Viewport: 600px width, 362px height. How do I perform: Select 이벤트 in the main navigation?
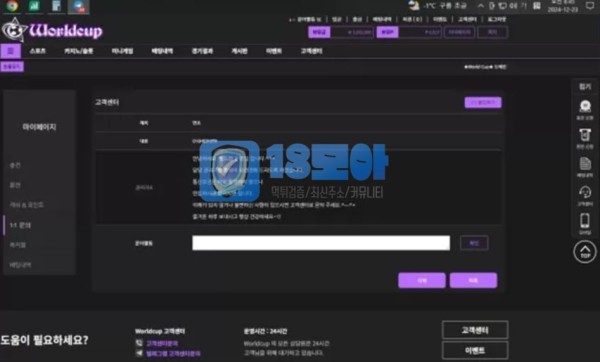point(274,51)
